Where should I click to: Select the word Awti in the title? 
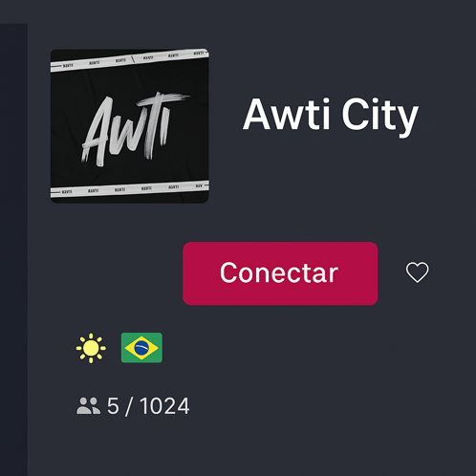286,114
